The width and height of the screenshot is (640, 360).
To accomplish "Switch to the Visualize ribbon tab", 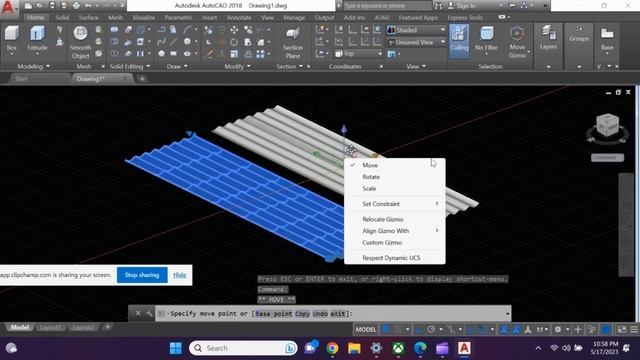I will click(144, 18).
